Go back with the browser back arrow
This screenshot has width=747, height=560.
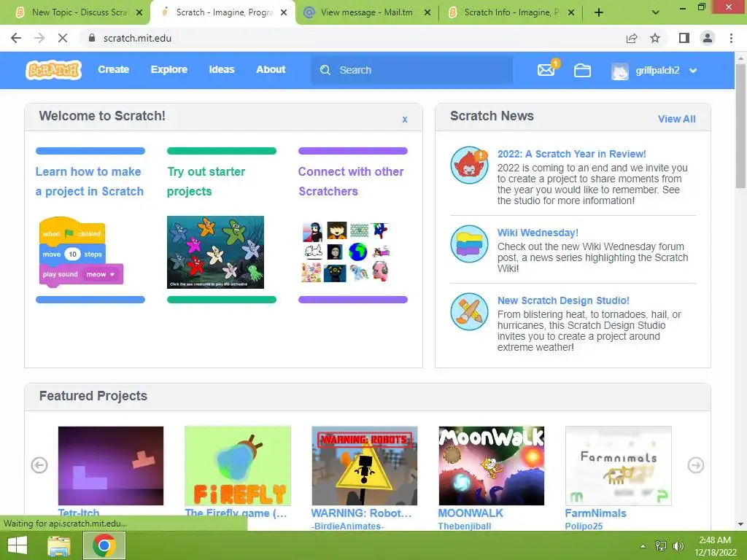coord(16,38)
